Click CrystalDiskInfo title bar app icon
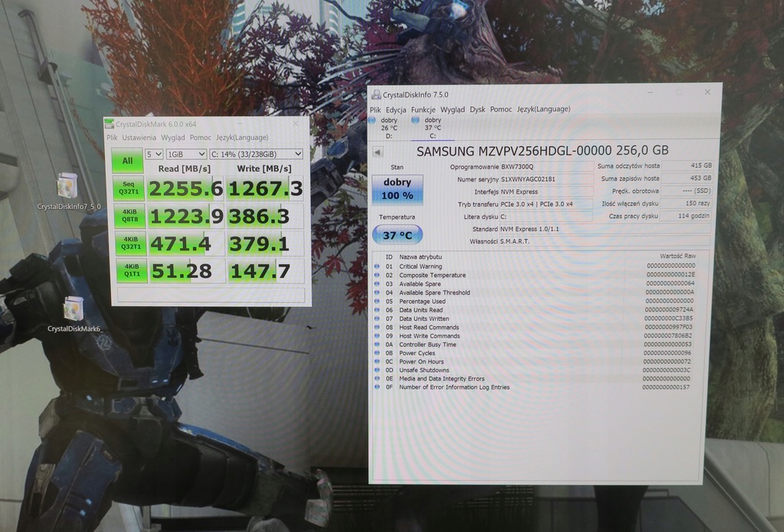The image size is (784, 532). (x=377, y=94)
